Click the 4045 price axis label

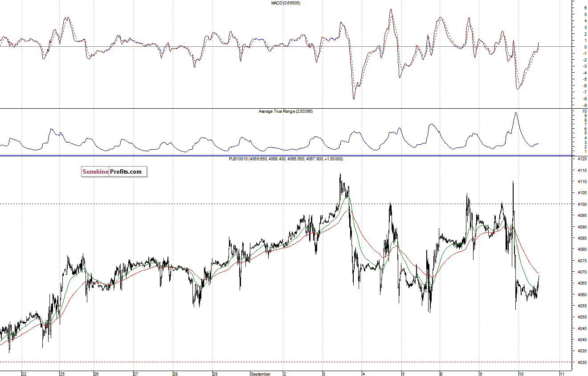point(581,329)
